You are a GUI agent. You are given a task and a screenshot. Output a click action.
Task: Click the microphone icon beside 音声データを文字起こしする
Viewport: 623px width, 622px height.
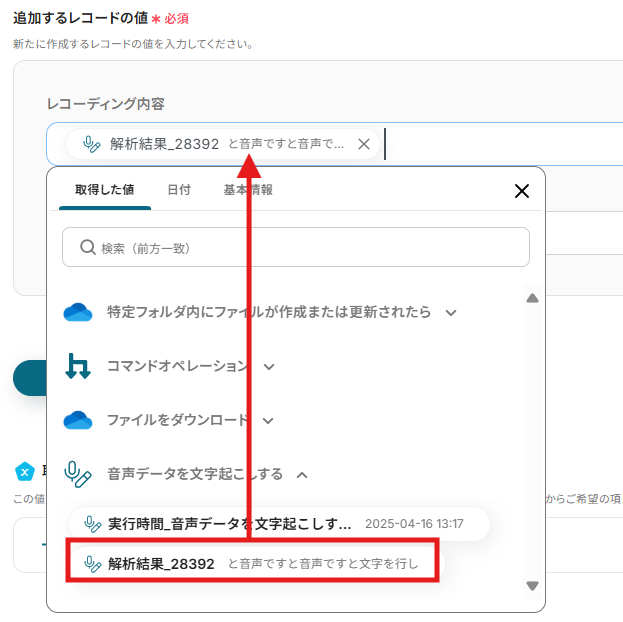point(78,473)
